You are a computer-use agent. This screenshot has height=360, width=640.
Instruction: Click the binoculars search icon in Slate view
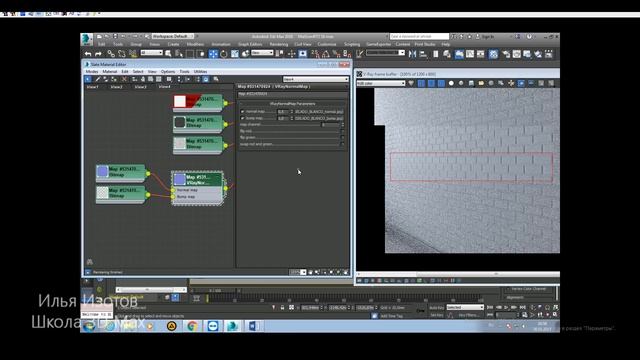click(x=89, y=262)
